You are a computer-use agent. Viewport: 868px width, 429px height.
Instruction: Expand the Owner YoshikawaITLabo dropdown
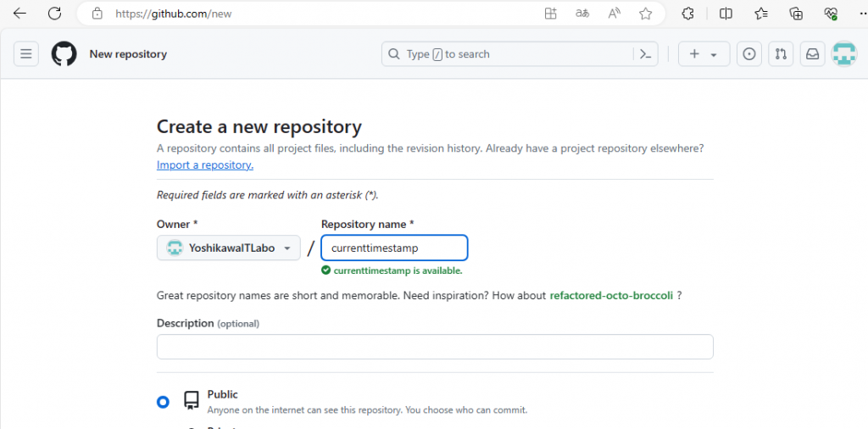pyautogui.click(x=229, y=248)
